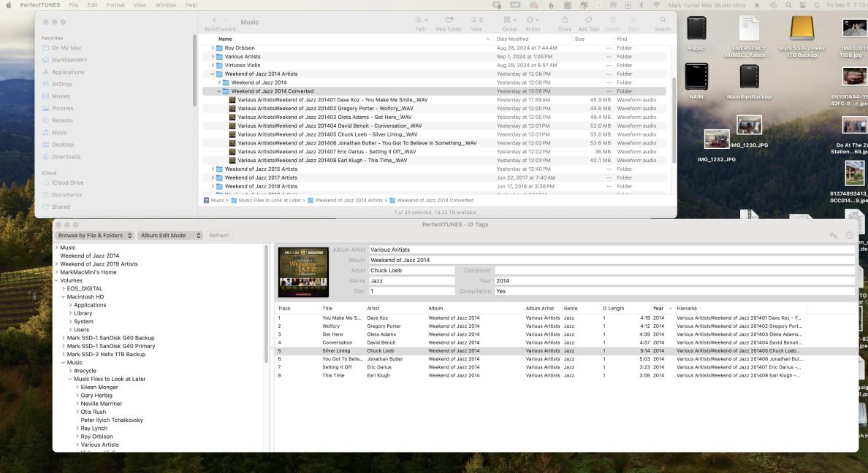The width and height of the screenshot is (868, 473).
Task: Collapse the Music Files to Look at Later node
Action: pos(70,379)
